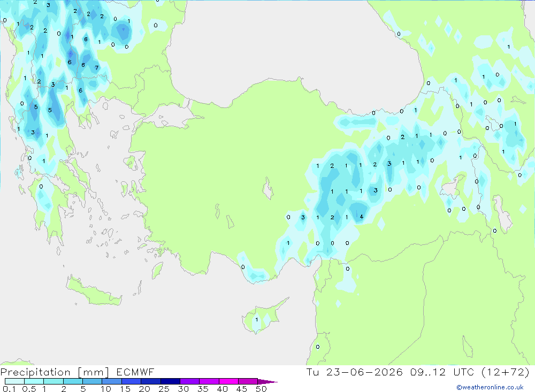This screenshot has width=535, height=392.
Task: Click the 'Tu' weekday label
Action: [312, 372]
